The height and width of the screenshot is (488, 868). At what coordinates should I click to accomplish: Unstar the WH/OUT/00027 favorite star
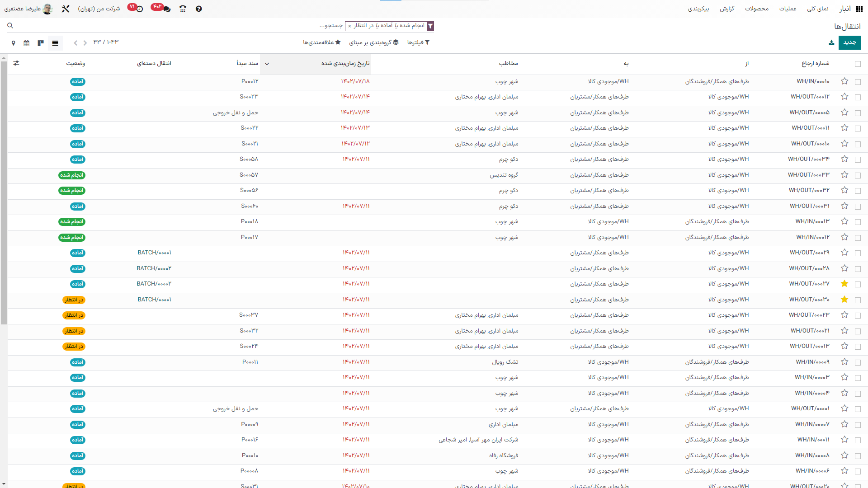pos(844,284)
